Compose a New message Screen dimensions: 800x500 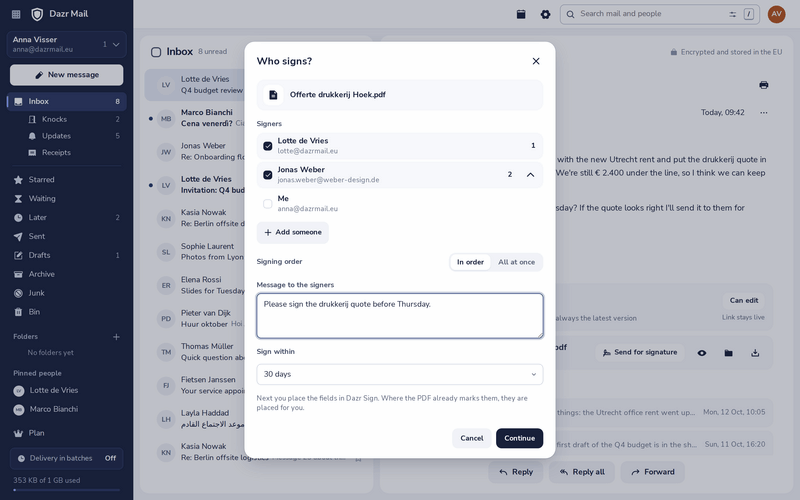(x=66, y=75)
